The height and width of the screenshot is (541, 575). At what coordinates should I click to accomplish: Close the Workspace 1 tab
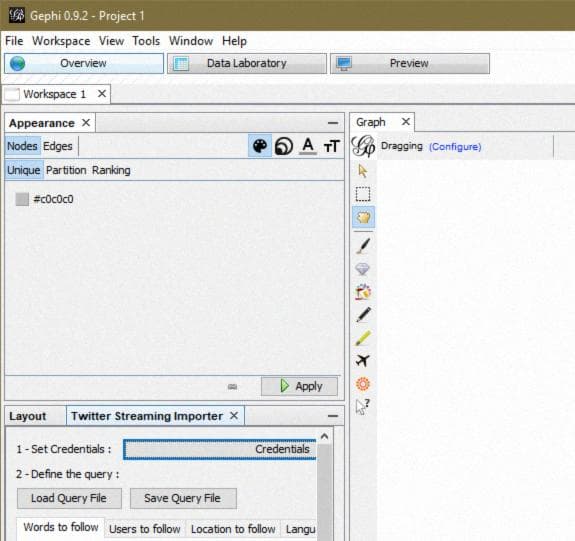pyautogui.click(x=102, y=94)
